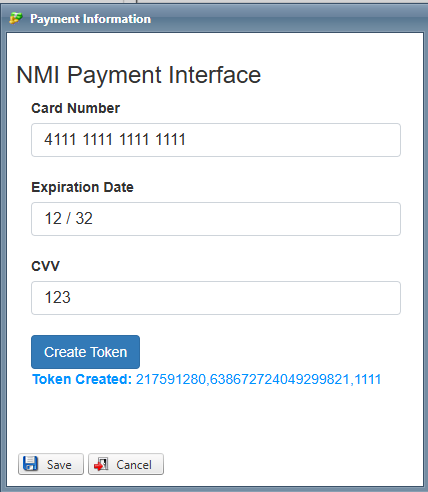Viewport: 428px width, 492px height.
Task: Focus the Card Number input field
Action: [216, 140]
